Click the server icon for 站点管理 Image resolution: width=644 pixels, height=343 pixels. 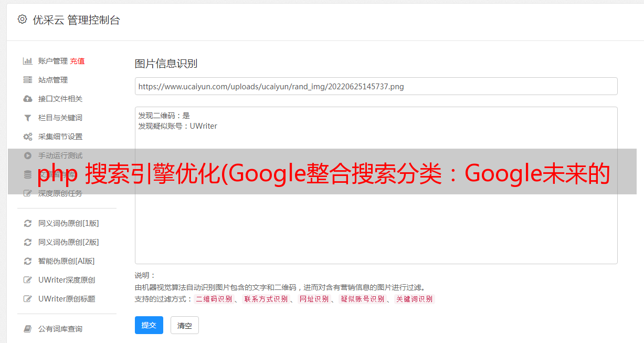pos(28,80)
